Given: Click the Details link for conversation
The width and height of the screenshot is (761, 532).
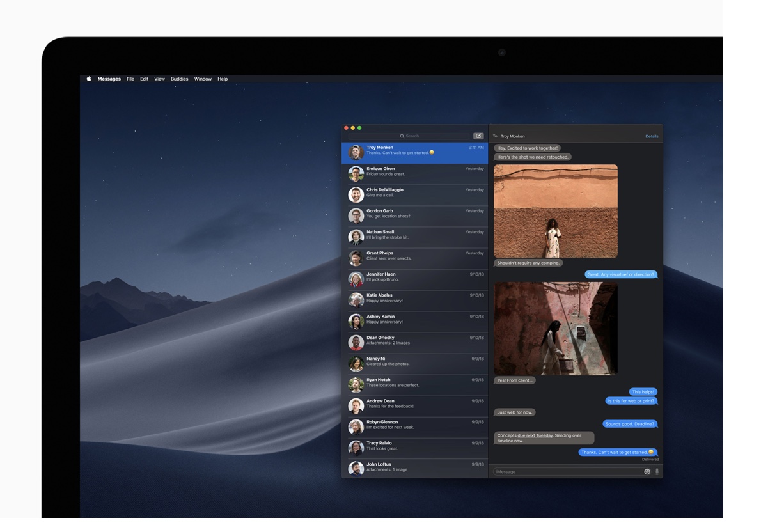Looking at the screenshot, I should [652, 136].
